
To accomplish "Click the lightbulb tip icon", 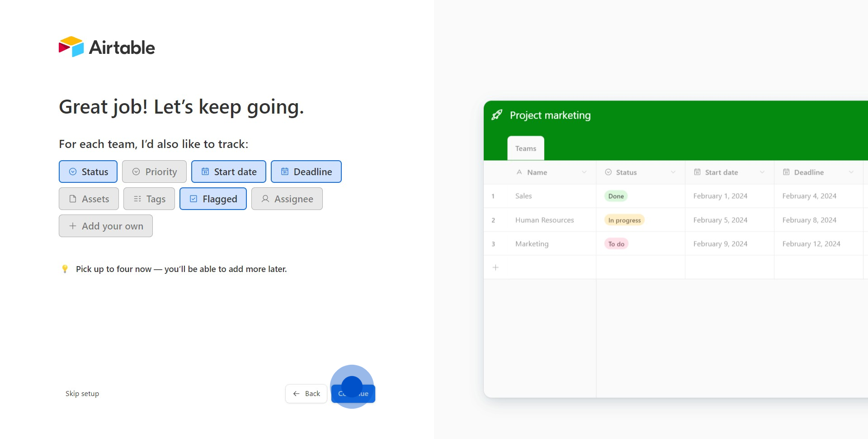I will 65,269.
